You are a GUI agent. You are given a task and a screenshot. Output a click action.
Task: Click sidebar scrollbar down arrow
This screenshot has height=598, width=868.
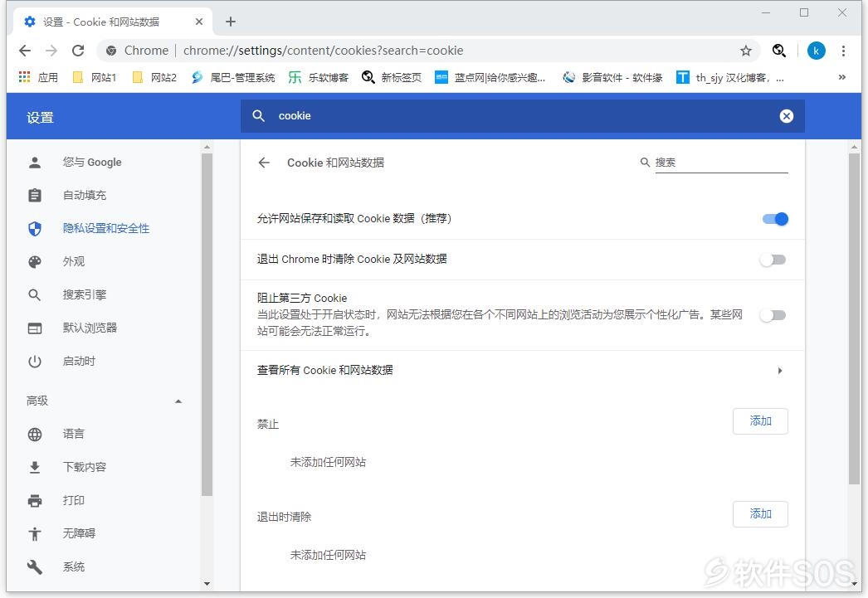coord(207,584)
